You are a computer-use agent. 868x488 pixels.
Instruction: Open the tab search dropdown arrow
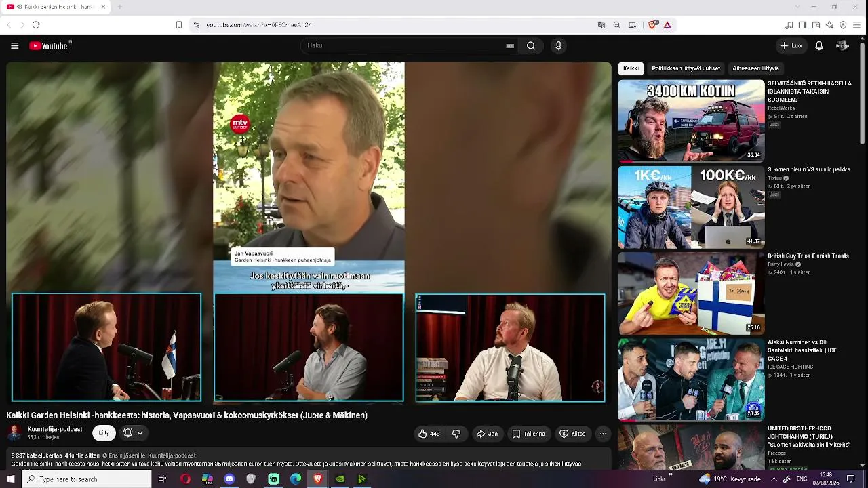pyautogui.click(x=797, y=7)
